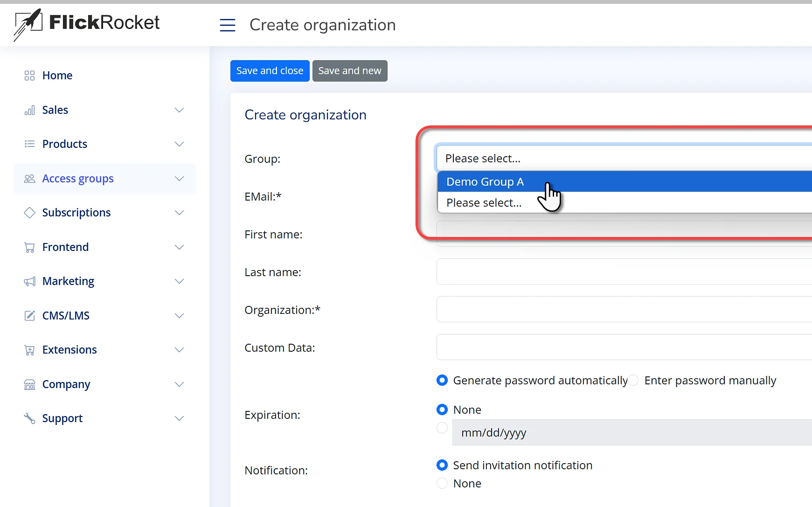The image size is (812, 507).
Task: Expand the Products menu chevron
Action: [179, 144]
